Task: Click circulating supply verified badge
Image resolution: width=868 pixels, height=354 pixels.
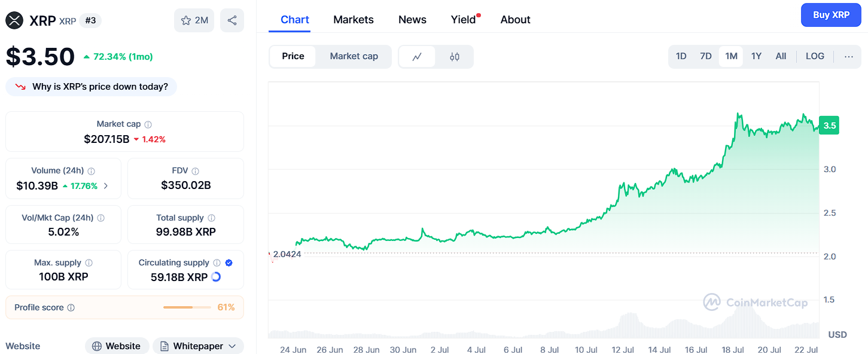Action: (229, 263)
